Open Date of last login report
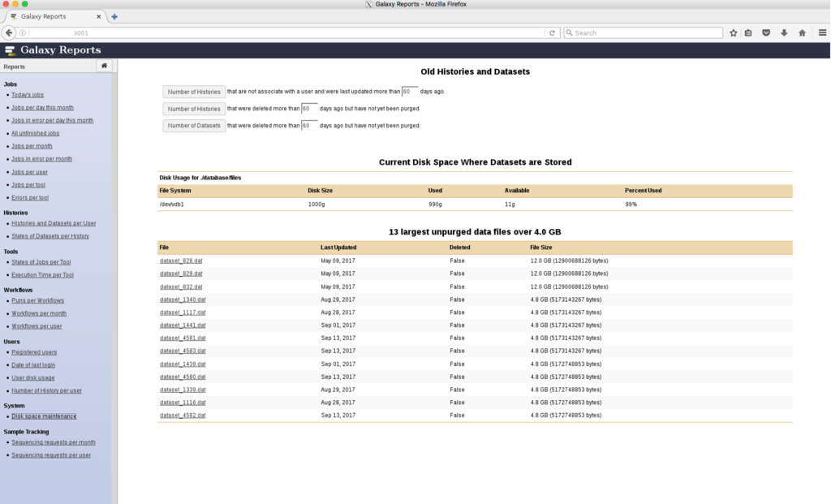 tap(33, 365)
